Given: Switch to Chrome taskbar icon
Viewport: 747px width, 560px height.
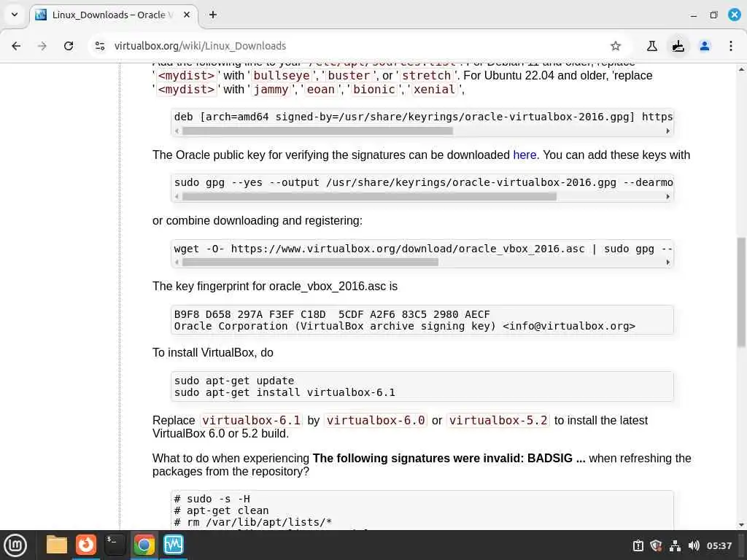Looking at the screenshot, I should click(x=144, y=545).
